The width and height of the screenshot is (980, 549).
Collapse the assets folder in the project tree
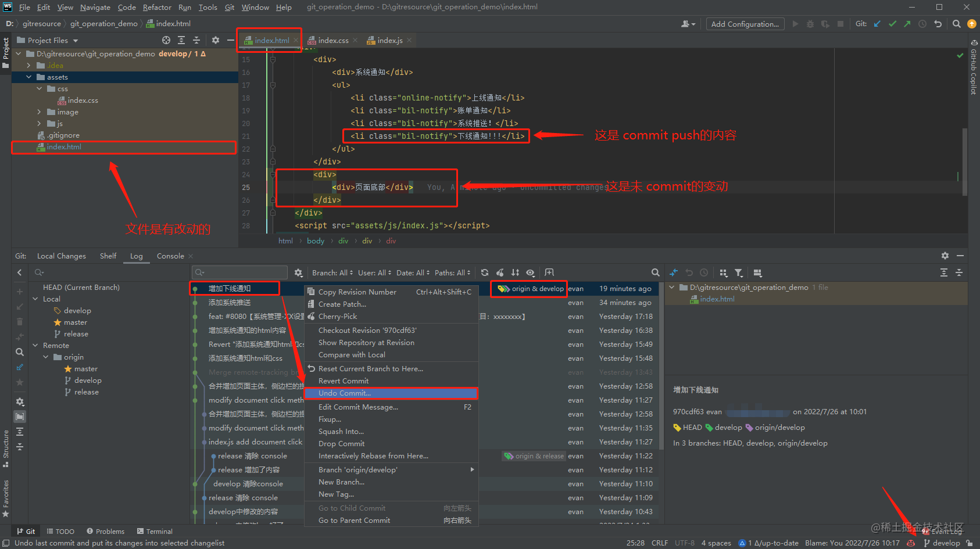(28, 77)
